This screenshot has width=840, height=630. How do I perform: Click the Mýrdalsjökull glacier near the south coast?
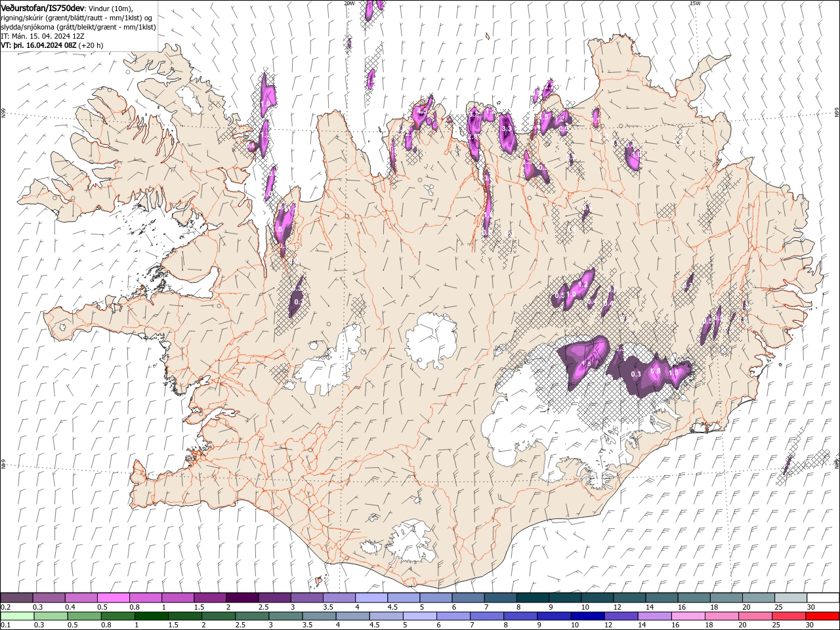410,541
